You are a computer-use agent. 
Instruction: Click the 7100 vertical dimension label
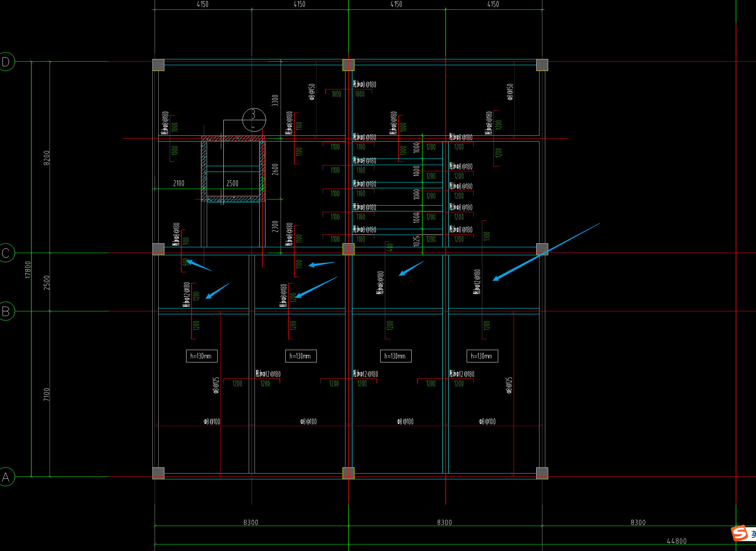tap(46, 394)
